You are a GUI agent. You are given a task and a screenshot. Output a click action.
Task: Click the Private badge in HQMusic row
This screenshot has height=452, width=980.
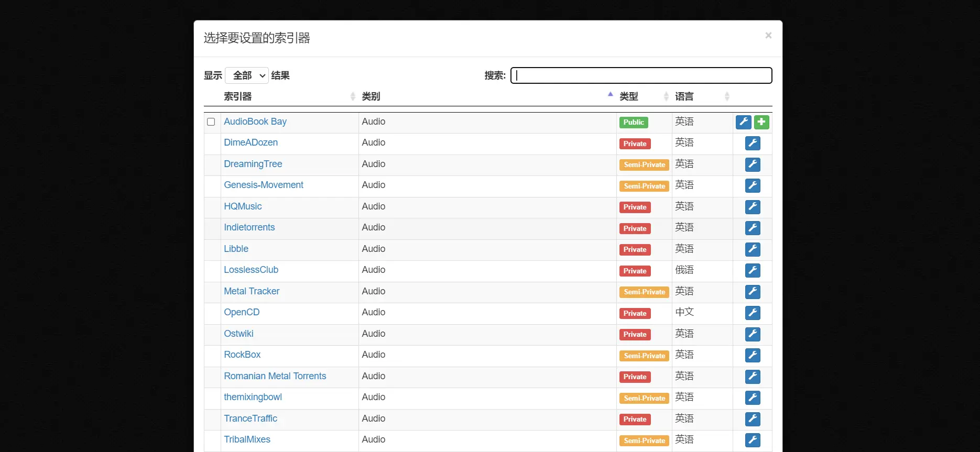click(x=635, y=207)
